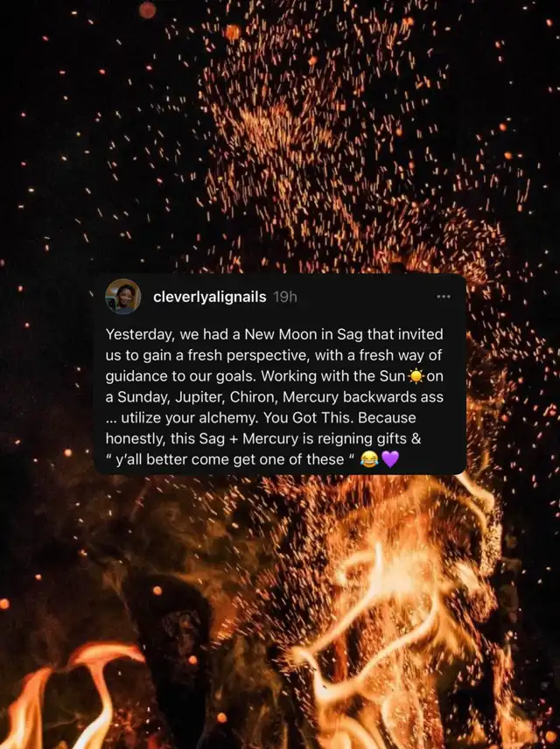Click the 19h post timestamp
This screenshot has height=749, width=560.
[284, 297]
